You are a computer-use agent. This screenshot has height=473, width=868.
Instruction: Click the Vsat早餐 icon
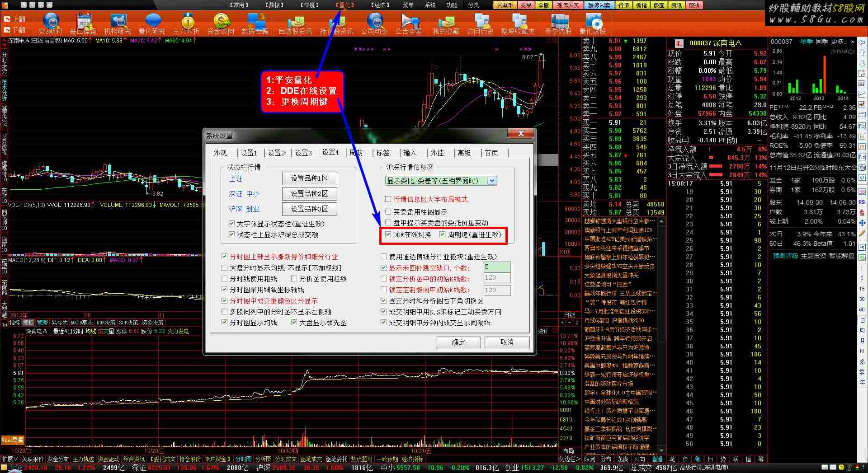click(12, 440)
